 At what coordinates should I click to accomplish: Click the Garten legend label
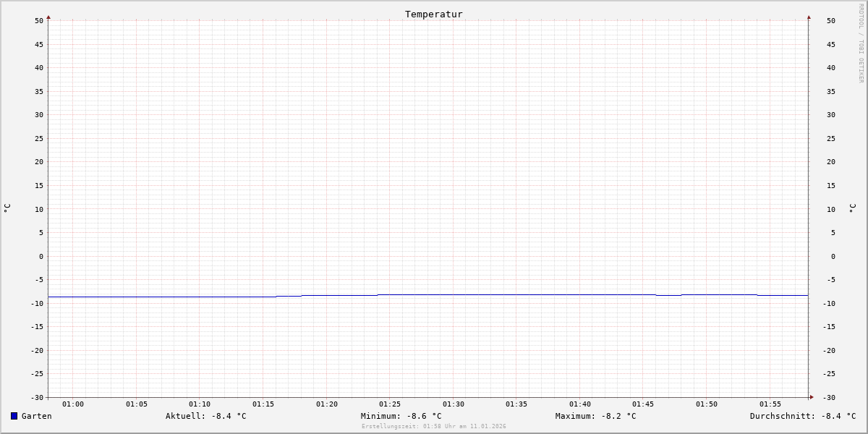pyautogui.click(x=36, y=416)
